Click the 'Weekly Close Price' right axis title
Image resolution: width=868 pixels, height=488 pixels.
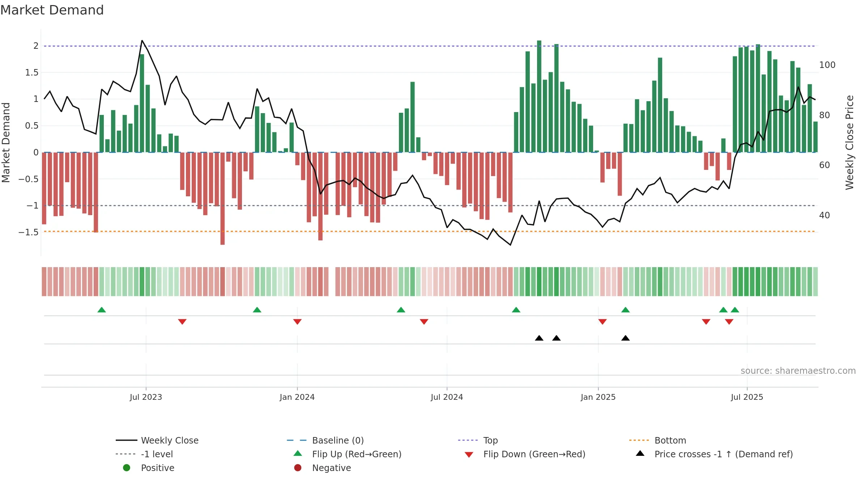tap(850, 142)
